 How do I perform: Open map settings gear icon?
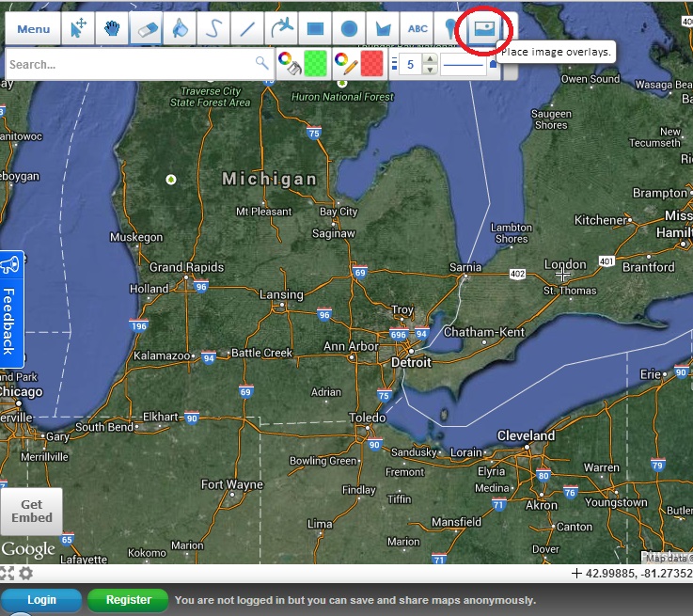pyautogui.click(x=25, y=573)
